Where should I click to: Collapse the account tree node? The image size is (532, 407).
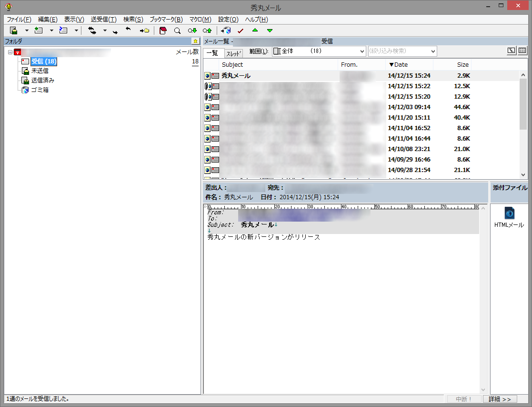10,52
